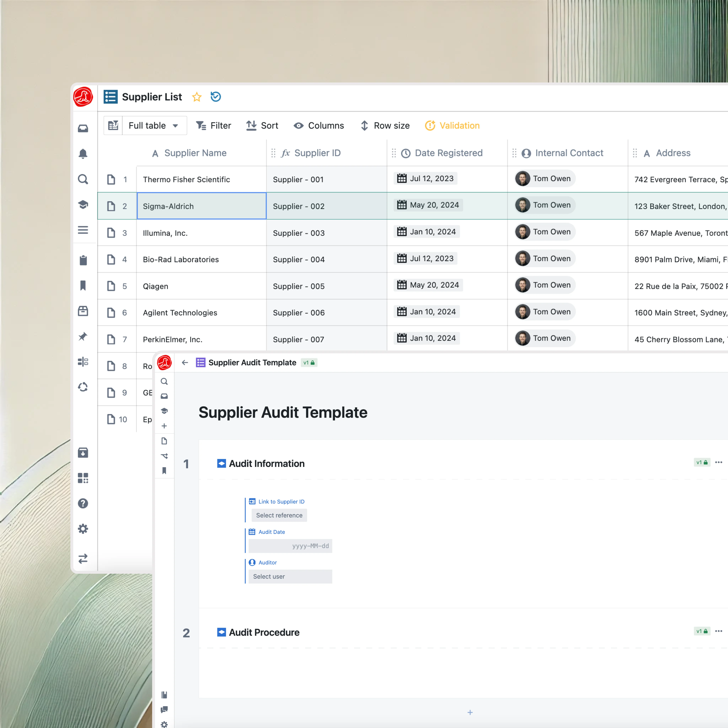Image resolution: width=728 pixels, height=728 pixels.
Task: Star the Supplier List as favorite
Action: (x=197, y=97)
